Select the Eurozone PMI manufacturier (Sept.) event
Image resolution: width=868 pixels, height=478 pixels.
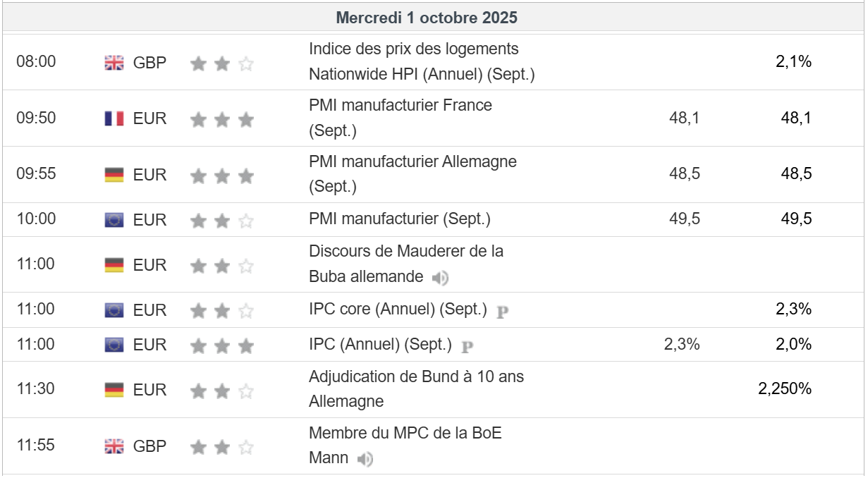(399, 219)
